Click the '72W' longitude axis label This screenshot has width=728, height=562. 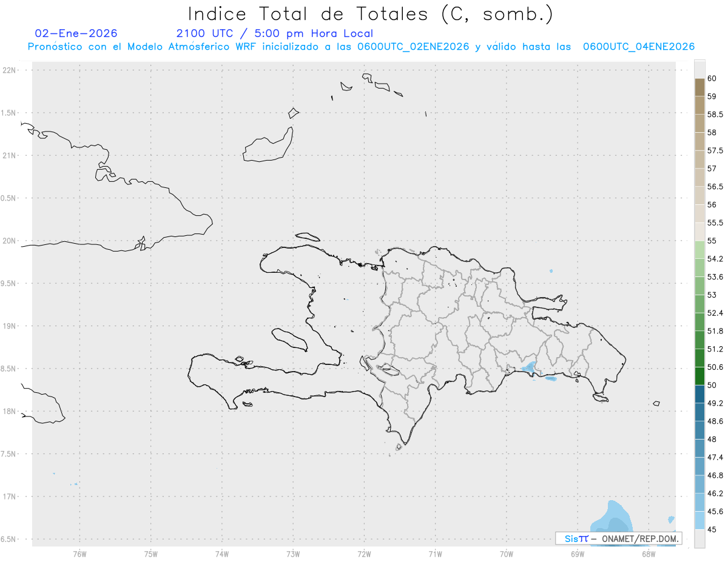pyautogui.click(x=364, y=554)
